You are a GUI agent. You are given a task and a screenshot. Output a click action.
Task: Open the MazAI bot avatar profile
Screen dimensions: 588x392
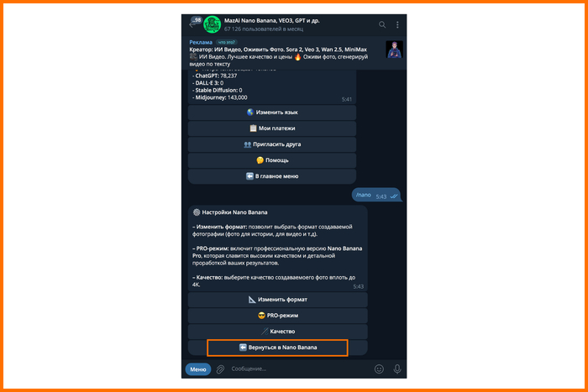click(212, 24)
